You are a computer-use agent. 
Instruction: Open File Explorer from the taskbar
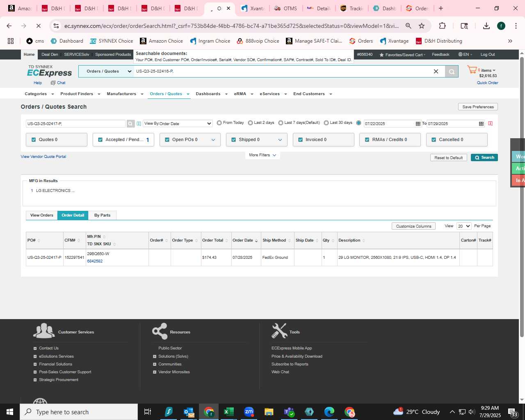coord(269,412)
